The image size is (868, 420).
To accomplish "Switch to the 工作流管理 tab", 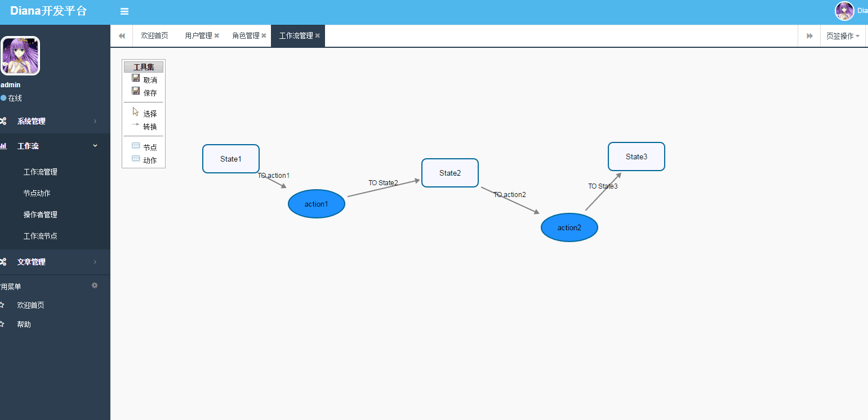I will pyautogui.click(x=296, y=35).
